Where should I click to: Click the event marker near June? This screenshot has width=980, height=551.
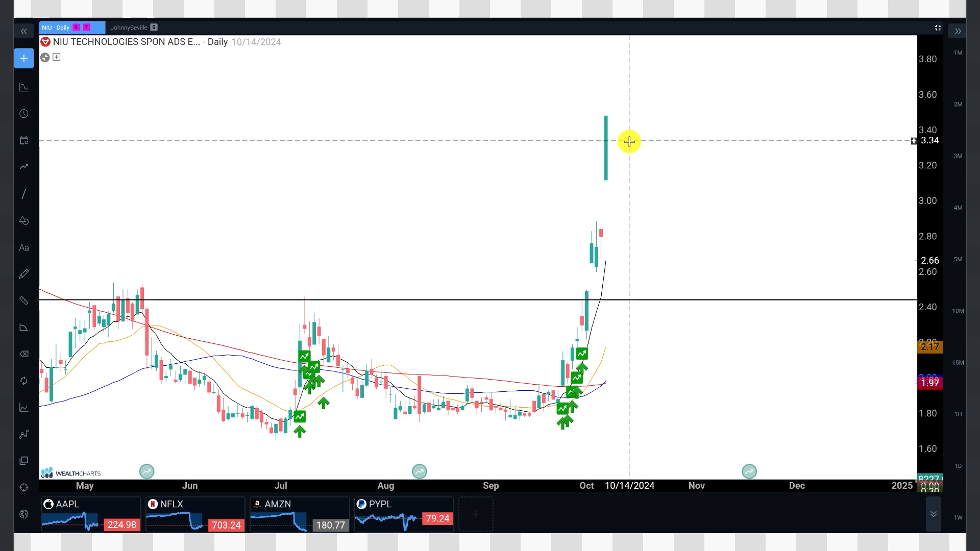pyautogui.click(x=146, y=471)
